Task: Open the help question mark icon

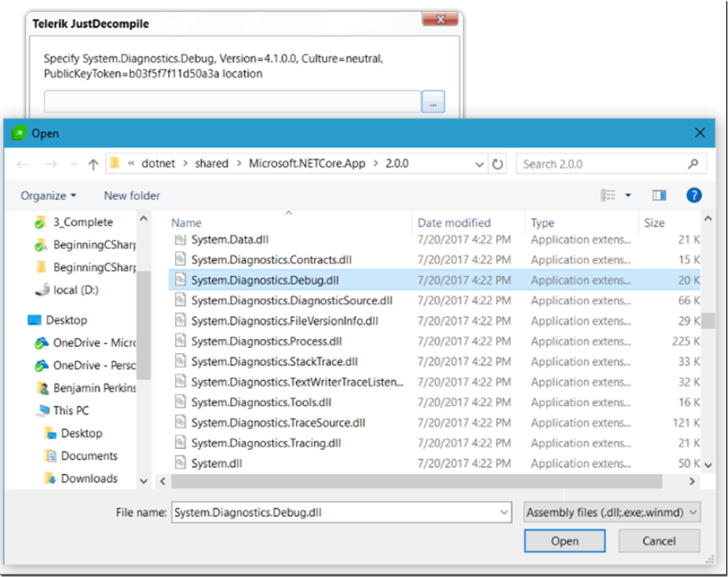Action: tap(693, 195)
